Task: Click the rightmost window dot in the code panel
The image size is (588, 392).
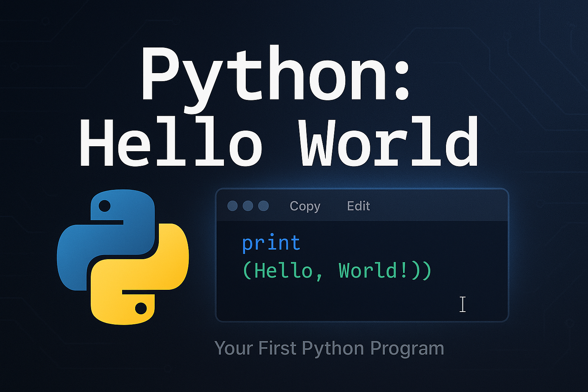Action: [263, 206]
